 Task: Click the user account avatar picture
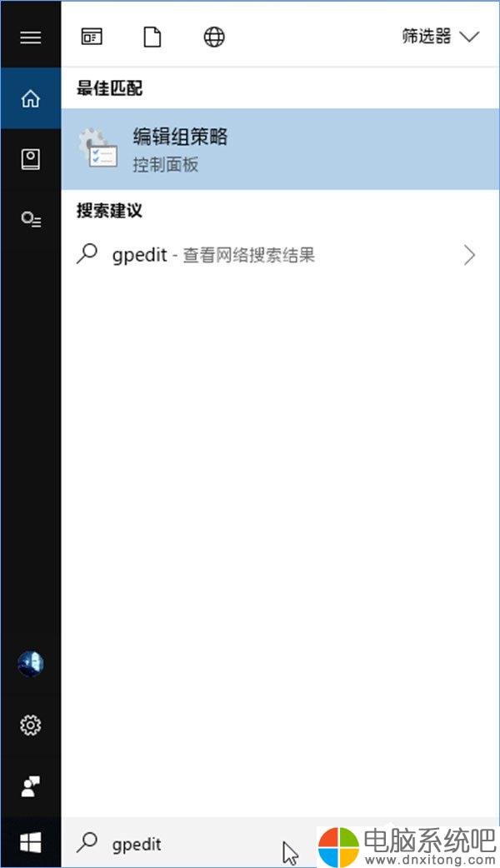(x=31, y=664)
